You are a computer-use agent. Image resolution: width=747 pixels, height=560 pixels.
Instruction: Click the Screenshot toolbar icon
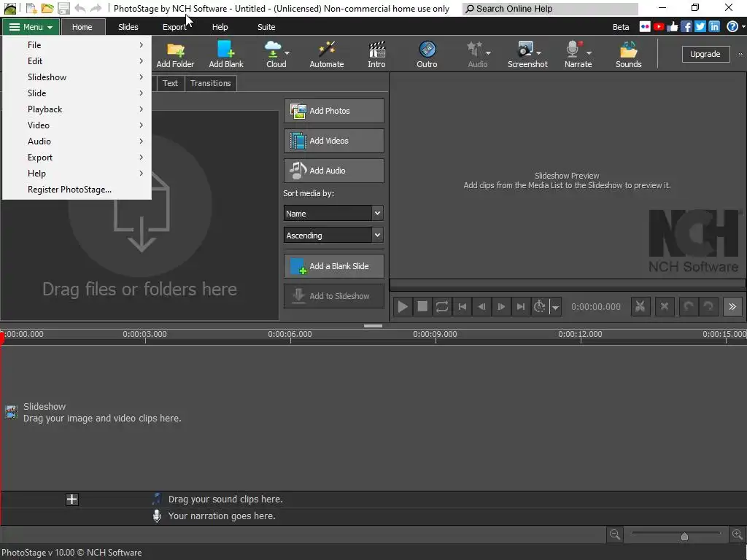(x=527, y=55)
